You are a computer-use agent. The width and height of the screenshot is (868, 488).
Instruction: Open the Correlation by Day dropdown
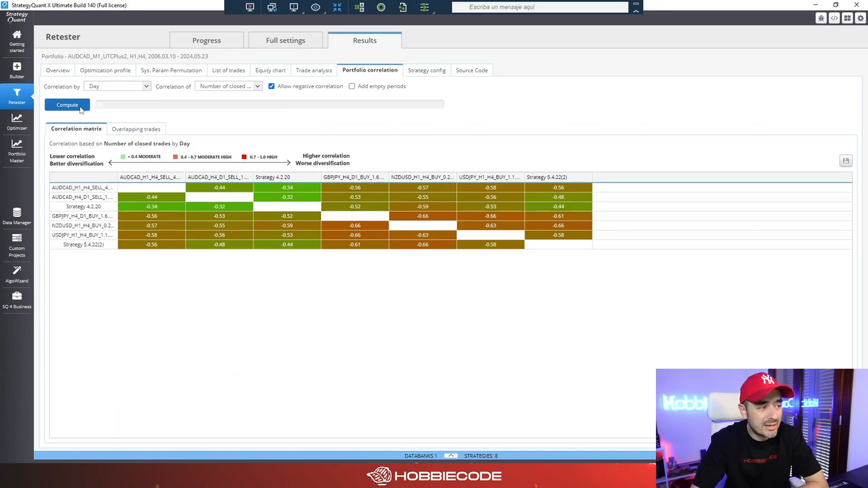117,86
